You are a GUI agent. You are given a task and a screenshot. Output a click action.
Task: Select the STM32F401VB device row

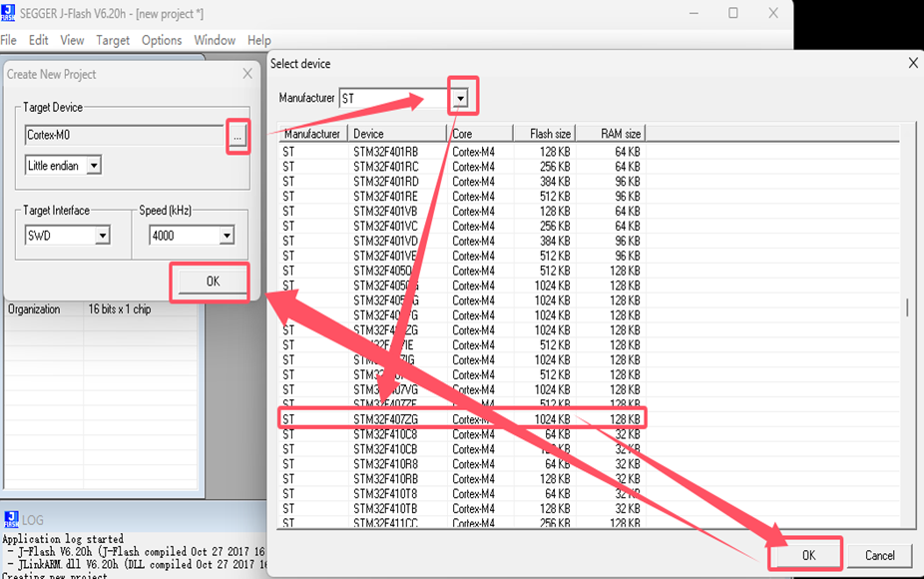pos(461,211)
